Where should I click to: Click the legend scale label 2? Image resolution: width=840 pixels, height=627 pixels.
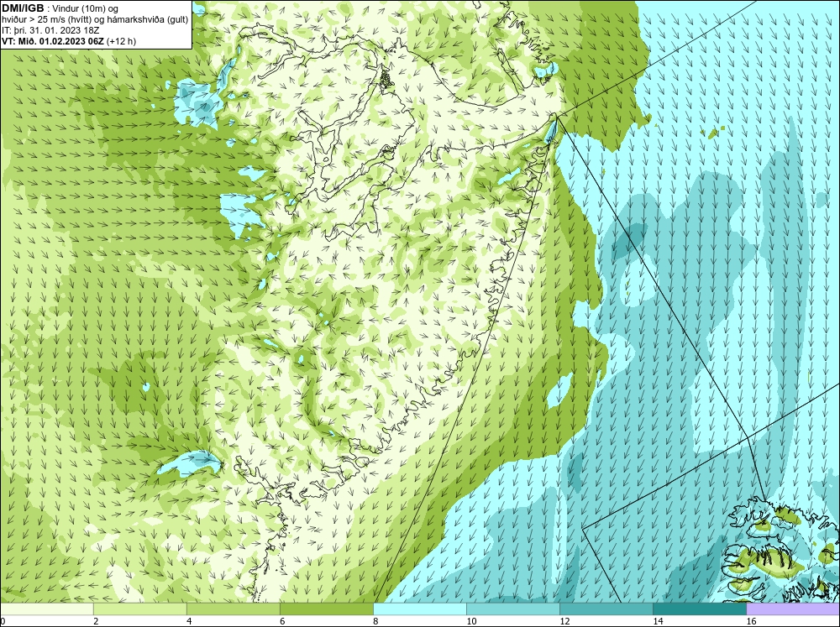pyautogui.click(x=96, y=621)
